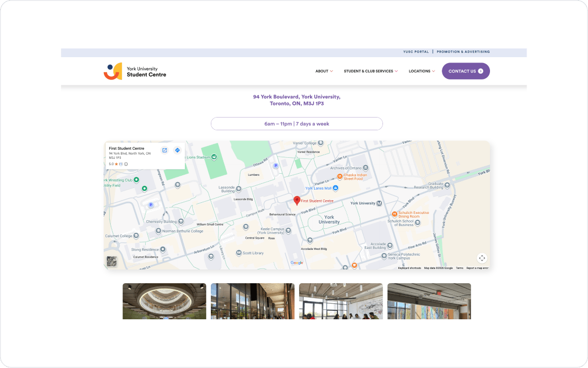Open the Google logo on the map
The image size is (588, 368).
pyautogui.click(x=297, y=263)
